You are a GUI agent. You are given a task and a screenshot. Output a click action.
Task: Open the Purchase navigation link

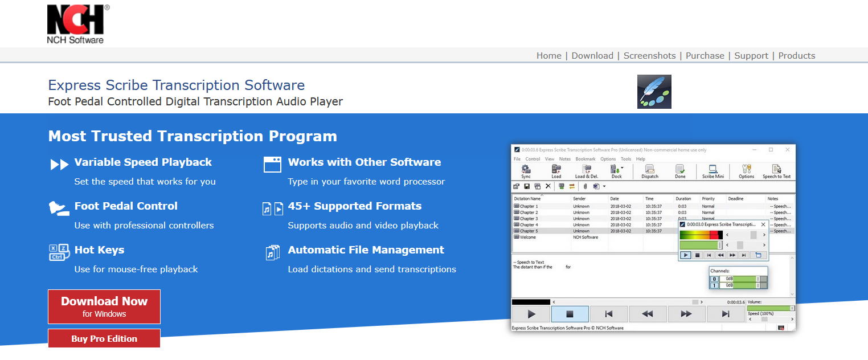(x=705, y=56)
